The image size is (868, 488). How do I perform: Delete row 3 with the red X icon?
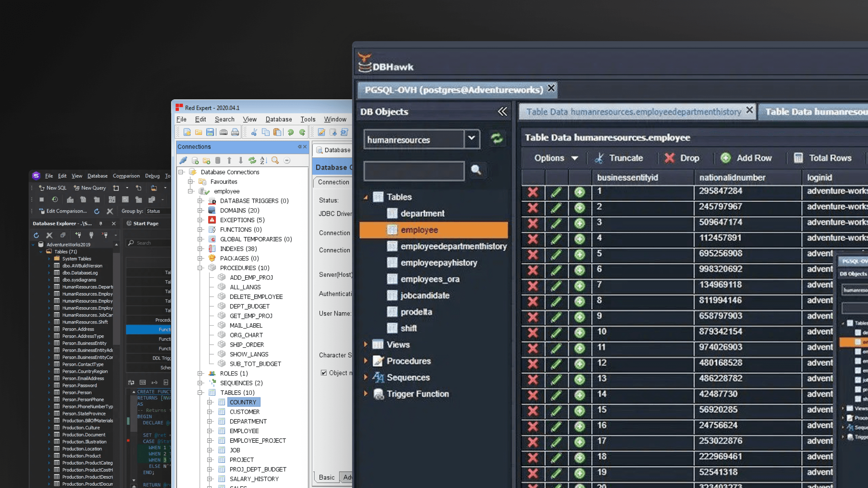[x=532, y=223]
